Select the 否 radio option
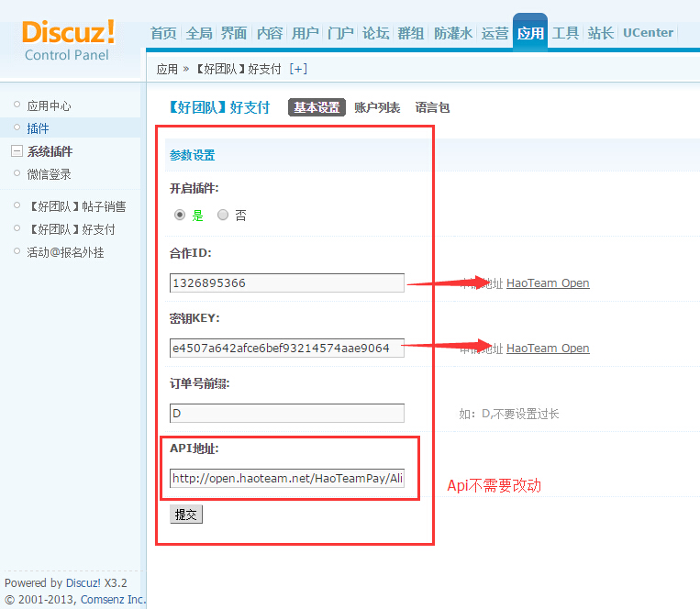700x609 pixels. pos(223,215)
